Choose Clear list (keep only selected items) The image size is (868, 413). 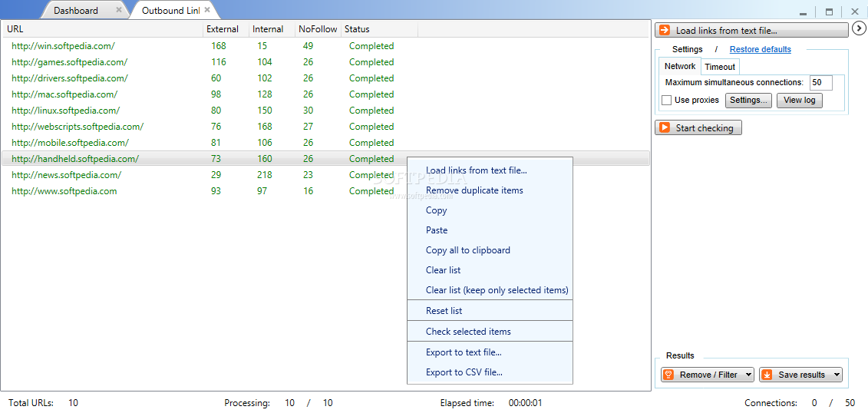(490, 290)
